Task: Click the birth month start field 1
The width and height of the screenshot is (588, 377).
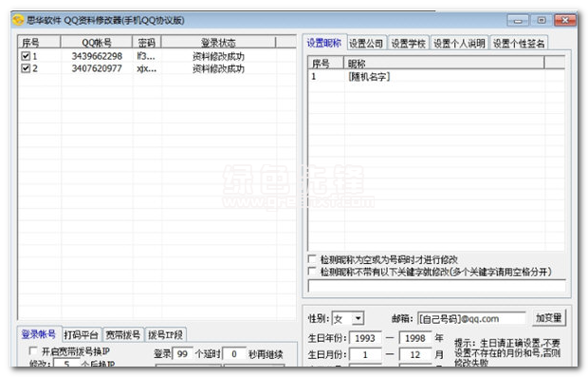Action: coord(365,354)
